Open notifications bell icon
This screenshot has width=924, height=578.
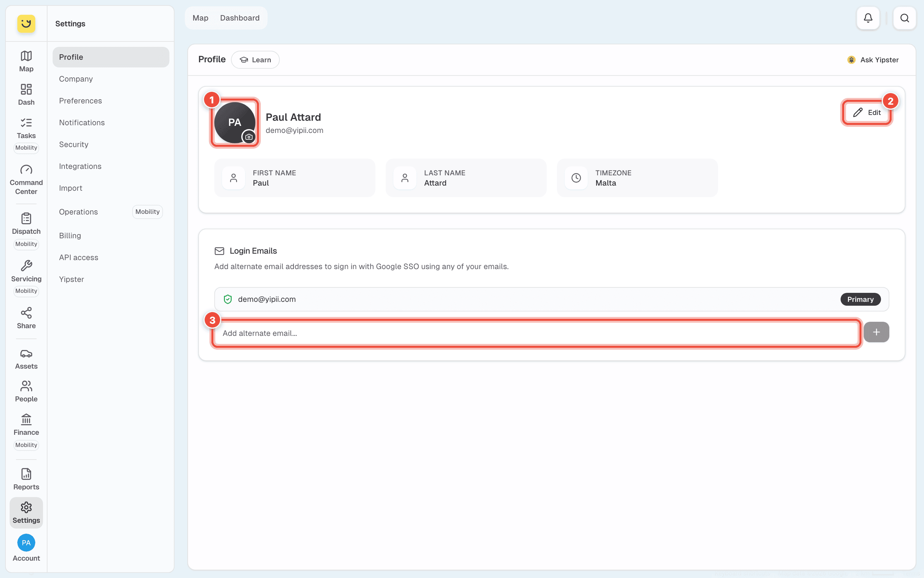coord(868,18)
